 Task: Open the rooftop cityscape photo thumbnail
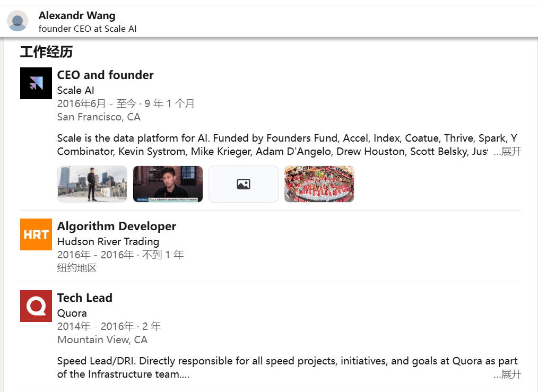(92, 184)
